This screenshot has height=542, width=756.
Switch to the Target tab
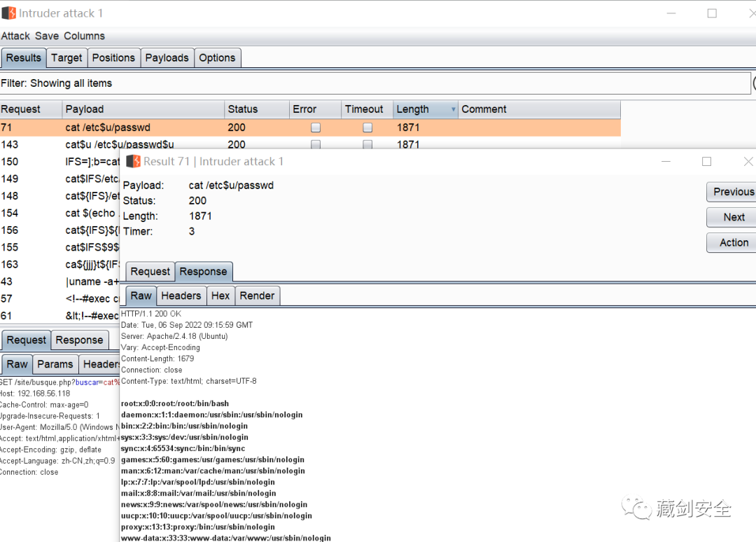pos(66,58)
